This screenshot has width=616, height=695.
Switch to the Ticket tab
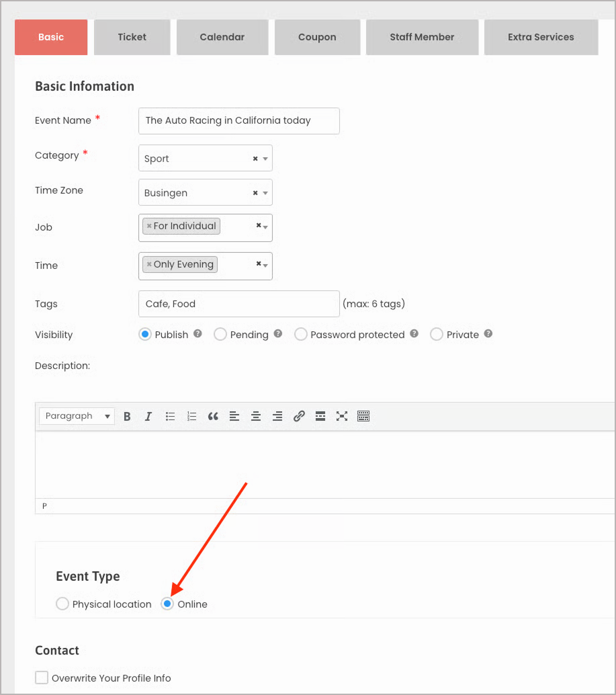tap(132, 37)
